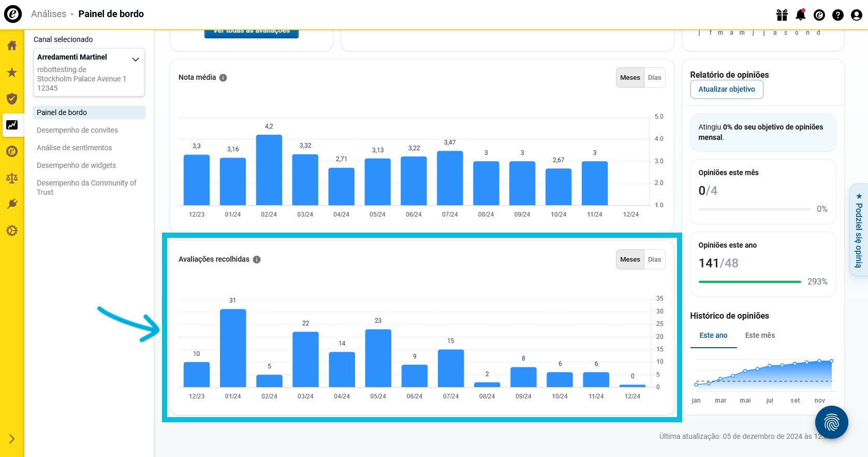Click the eTrusted logo in header

[13, 14]
